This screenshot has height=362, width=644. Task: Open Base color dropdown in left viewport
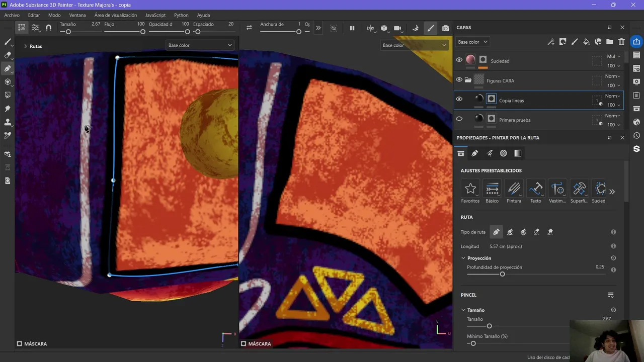coord(200,45)
